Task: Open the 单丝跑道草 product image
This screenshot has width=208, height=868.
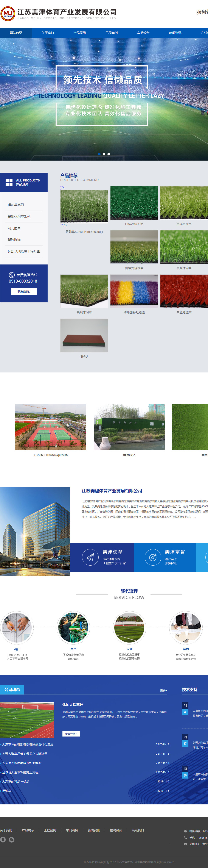Action: pos(184,291)
